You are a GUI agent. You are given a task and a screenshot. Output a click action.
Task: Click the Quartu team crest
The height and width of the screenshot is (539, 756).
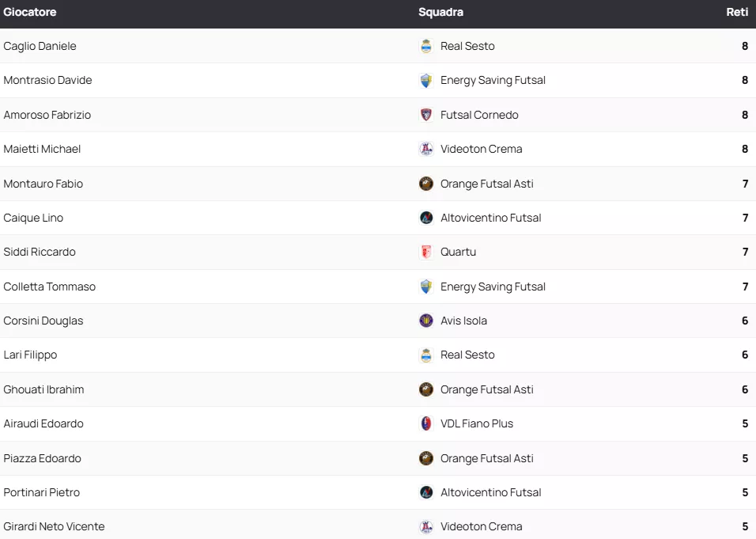(426, 252)
